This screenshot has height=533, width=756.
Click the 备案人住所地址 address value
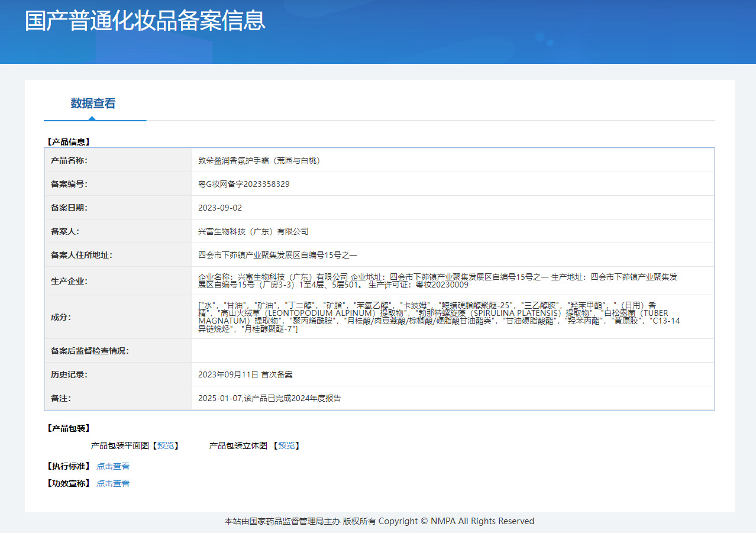point(277,255)
